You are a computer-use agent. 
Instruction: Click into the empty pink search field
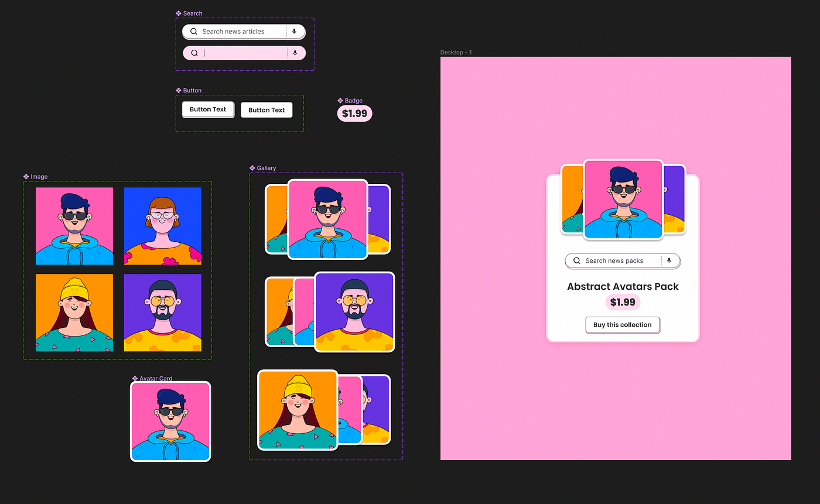(x=244, y=53)
